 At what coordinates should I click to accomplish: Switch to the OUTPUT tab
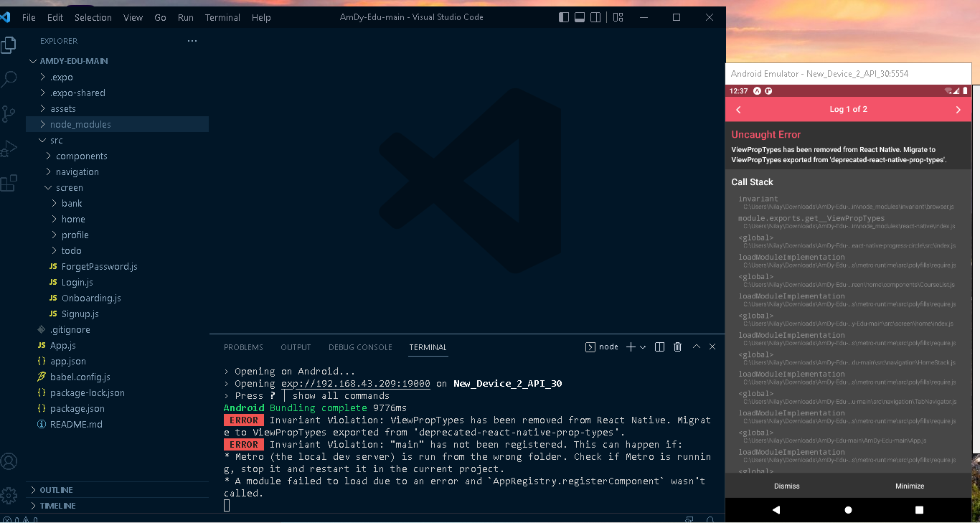click(296, 347)
